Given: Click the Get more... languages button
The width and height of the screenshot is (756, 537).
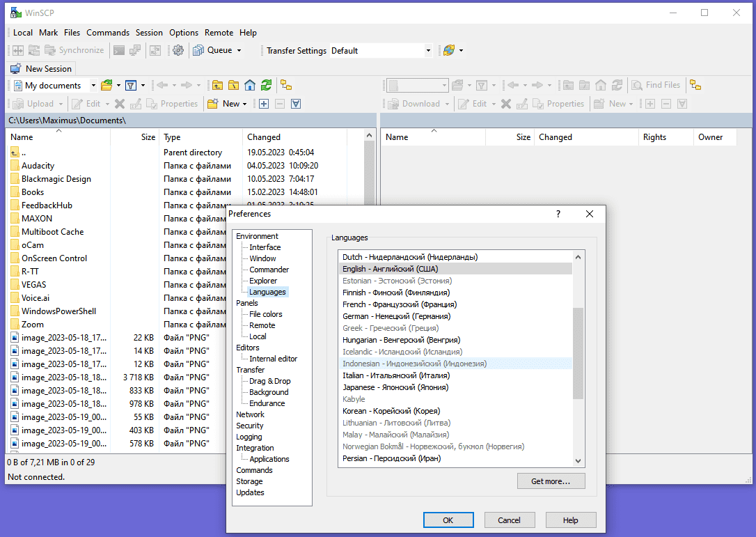Looking at the screenshot, I should tap(550, 481).
